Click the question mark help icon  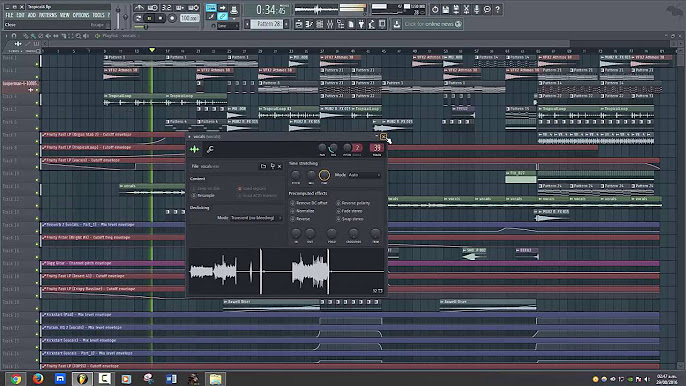coord(497,9)
